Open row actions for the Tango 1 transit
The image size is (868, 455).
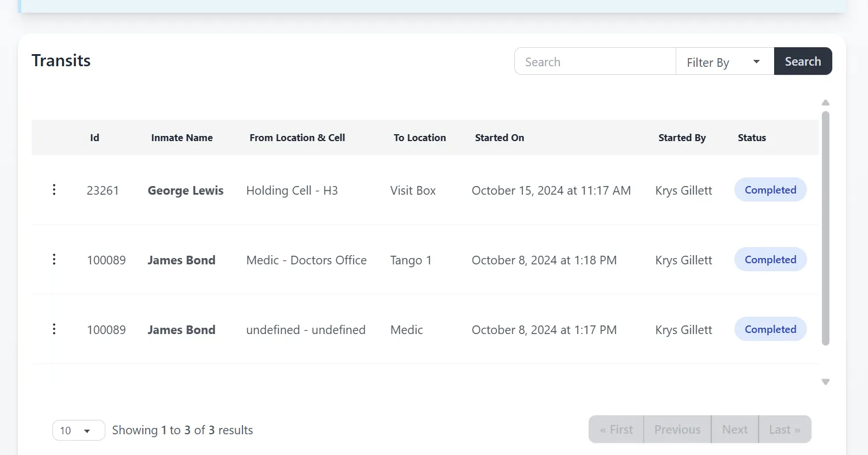click(54, 259)
